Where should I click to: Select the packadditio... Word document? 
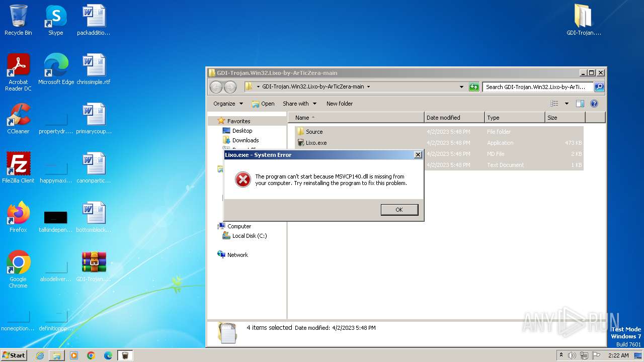[94, 21]
